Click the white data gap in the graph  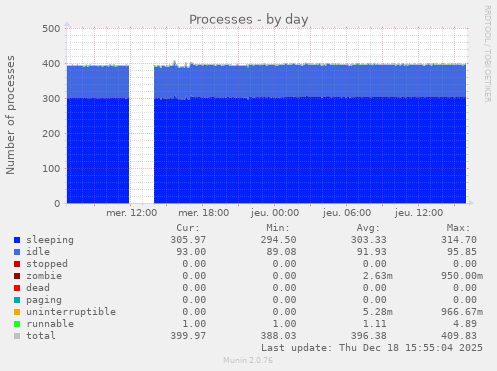pyautogui.click(x=141, y=133)
